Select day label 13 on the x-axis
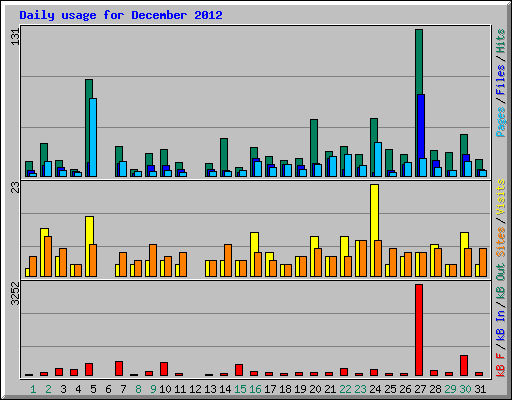Viewport: 512px width, 400px height. pyautogui.click(x=210, y=389)
